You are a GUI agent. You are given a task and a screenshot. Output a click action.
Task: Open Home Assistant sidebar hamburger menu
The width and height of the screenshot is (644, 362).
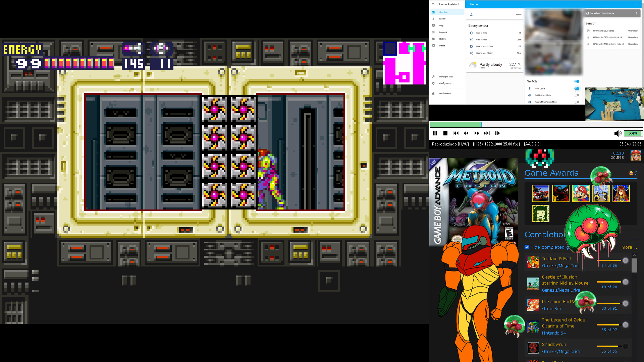pyautogui.click(x=433, y=4)
